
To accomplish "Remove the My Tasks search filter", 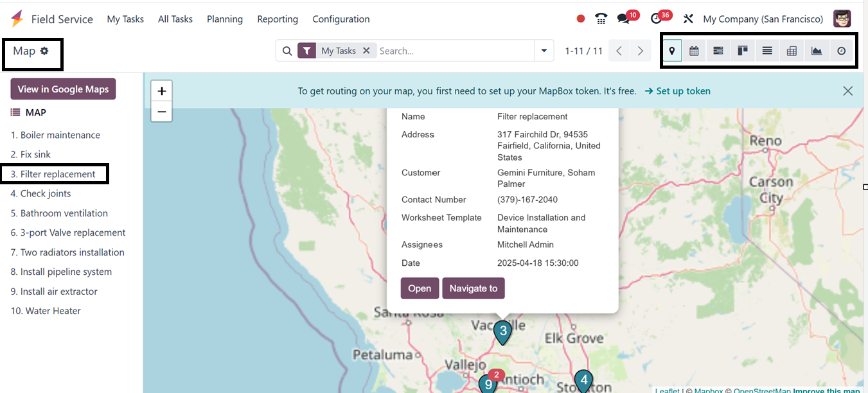I will coord(366,51).
